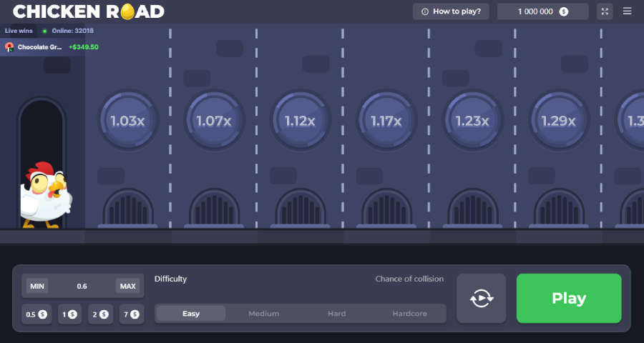Set bet to MAX
The width and height of the screenshot is (644, 343).
point(127,287)
